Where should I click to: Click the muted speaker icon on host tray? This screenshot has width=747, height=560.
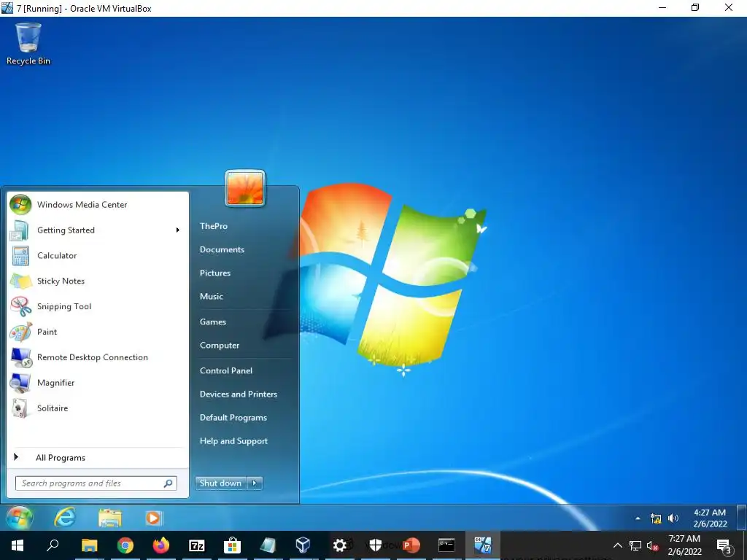coord(652,545)
